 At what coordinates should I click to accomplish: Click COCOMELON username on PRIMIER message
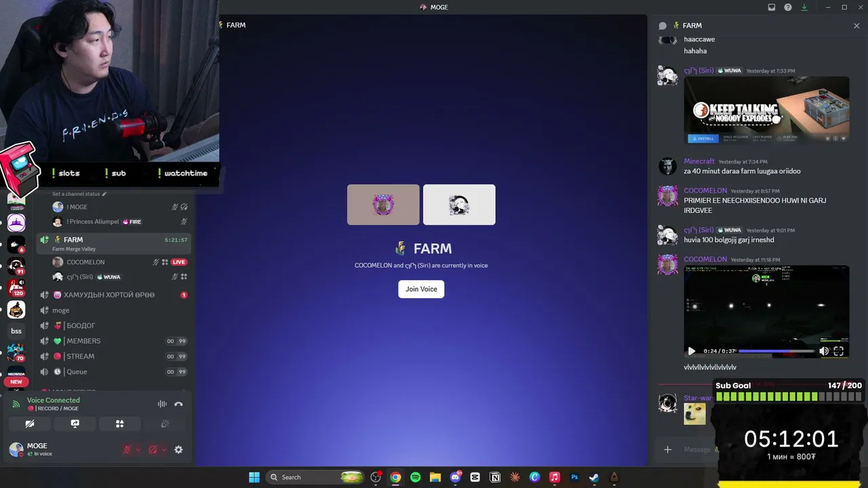click(x=705, y=190)
